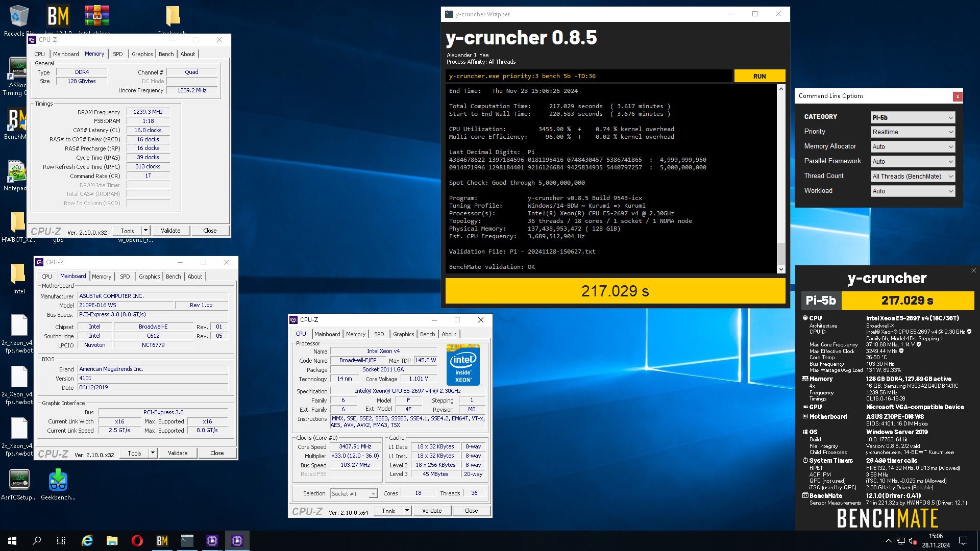
Task: Click the Core Speed value 3407.91 MHz
Action: coord(355,446)
